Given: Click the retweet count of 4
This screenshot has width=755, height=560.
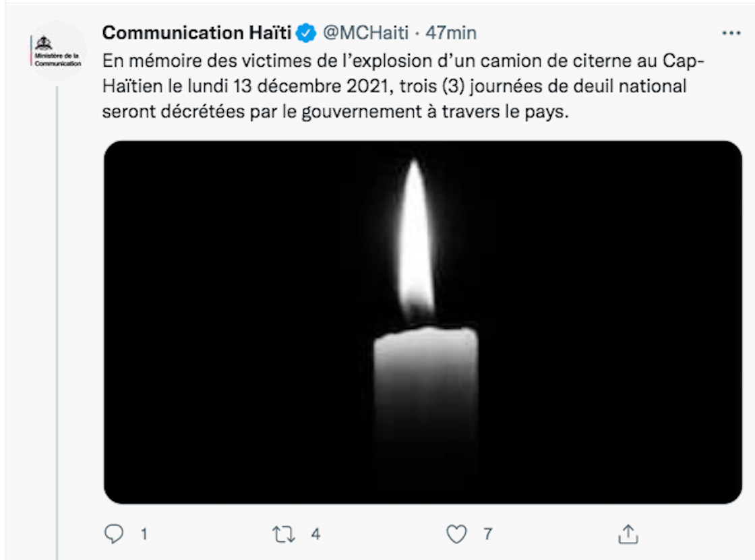Looking at the screenshot, I should [315, 535].
